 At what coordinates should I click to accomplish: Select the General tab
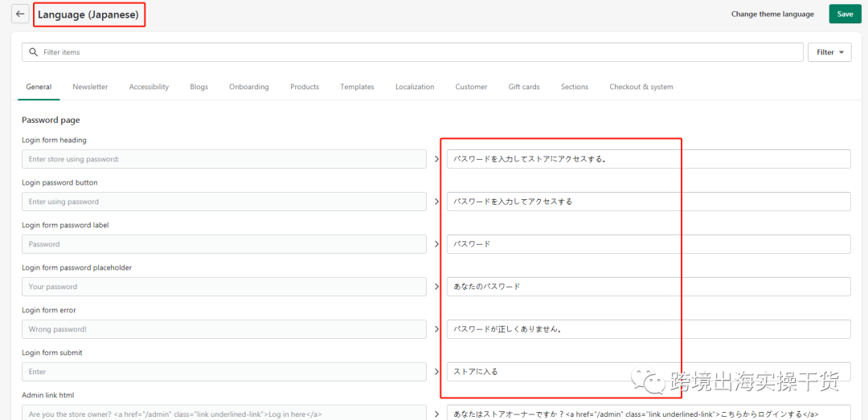point(39,87)
